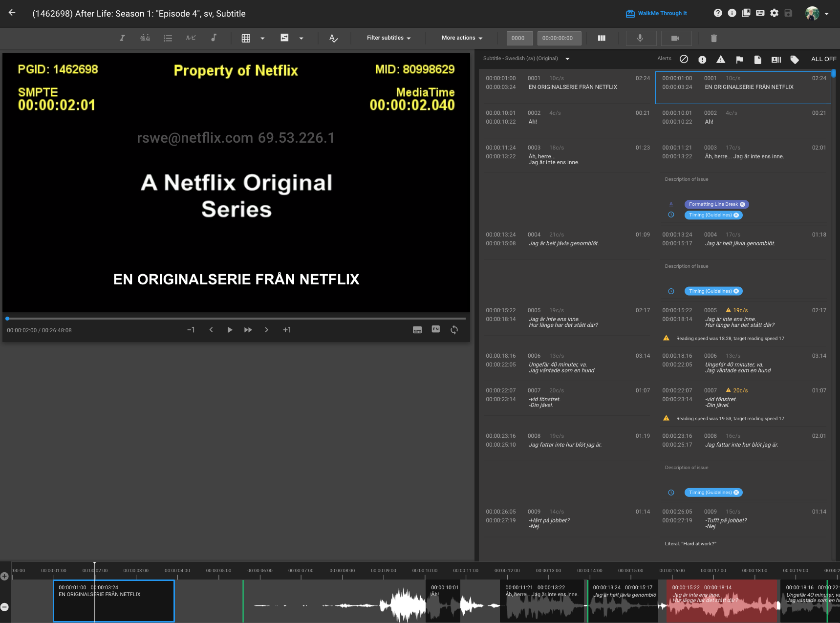Screen dimensions: 840x623
Task: Show keyboard shortcuts icon
Action: pos(760,13)
